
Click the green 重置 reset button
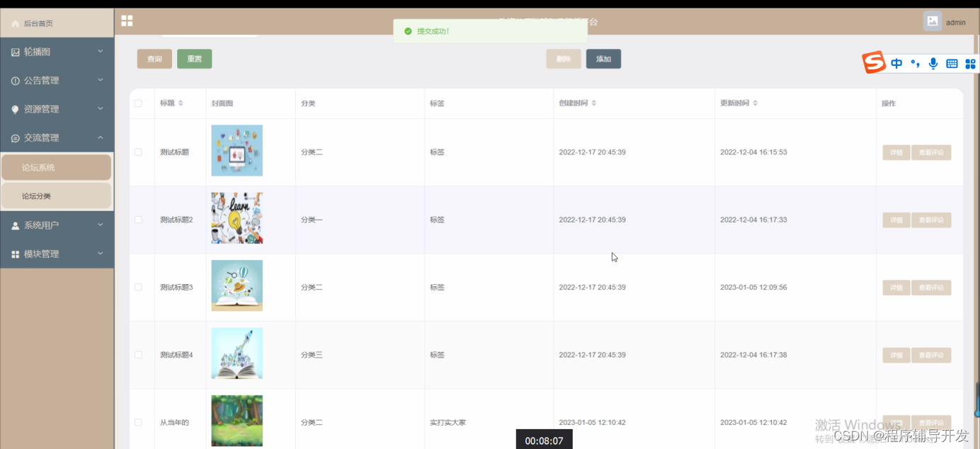(x=195, y=59)
